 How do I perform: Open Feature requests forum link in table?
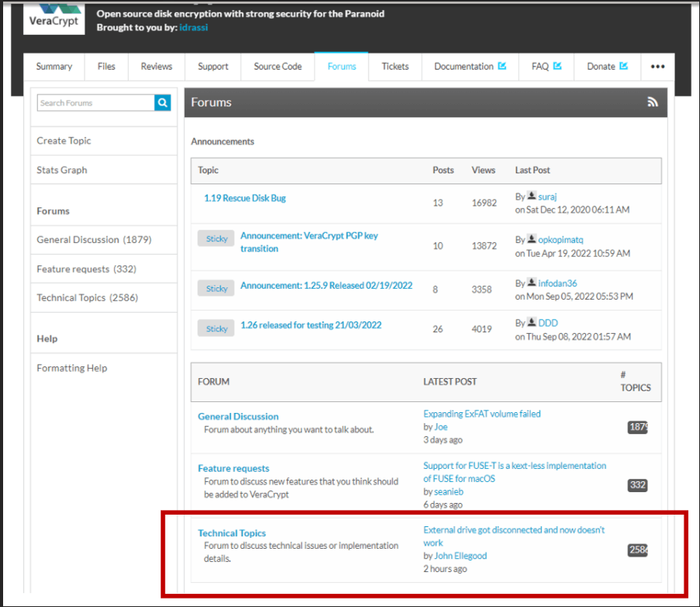coord(234,468)
